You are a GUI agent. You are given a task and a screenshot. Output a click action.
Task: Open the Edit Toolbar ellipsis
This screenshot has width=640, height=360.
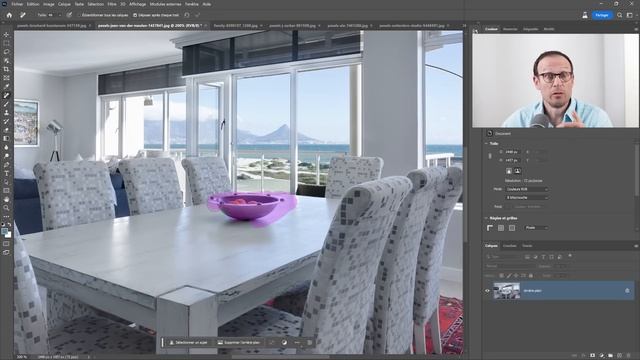[x=6, y=217]
